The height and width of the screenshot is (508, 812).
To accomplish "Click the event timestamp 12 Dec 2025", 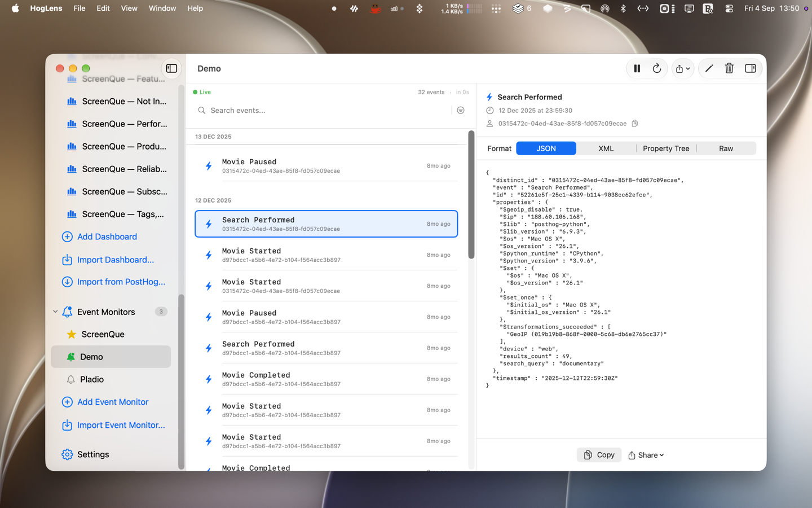I will click(535, 111).
